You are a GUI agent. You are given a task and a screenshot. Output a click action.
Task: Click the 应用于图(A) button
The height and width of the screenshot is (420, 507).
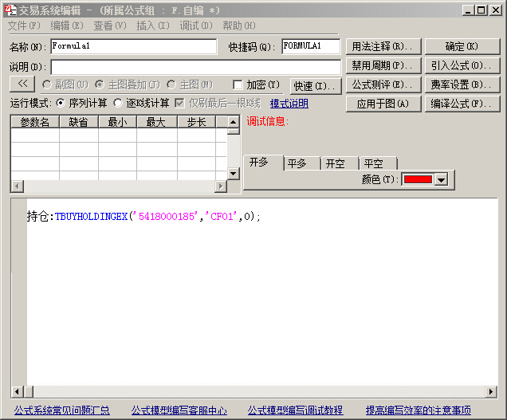pos(383,104)
